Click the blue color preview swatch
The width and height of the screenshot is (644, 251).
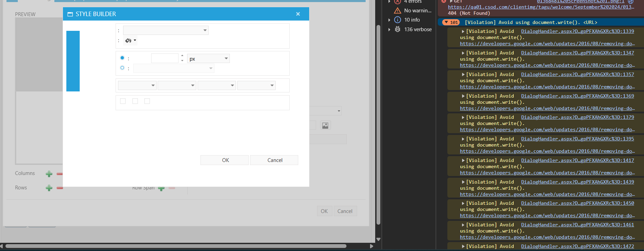point(73,61)
